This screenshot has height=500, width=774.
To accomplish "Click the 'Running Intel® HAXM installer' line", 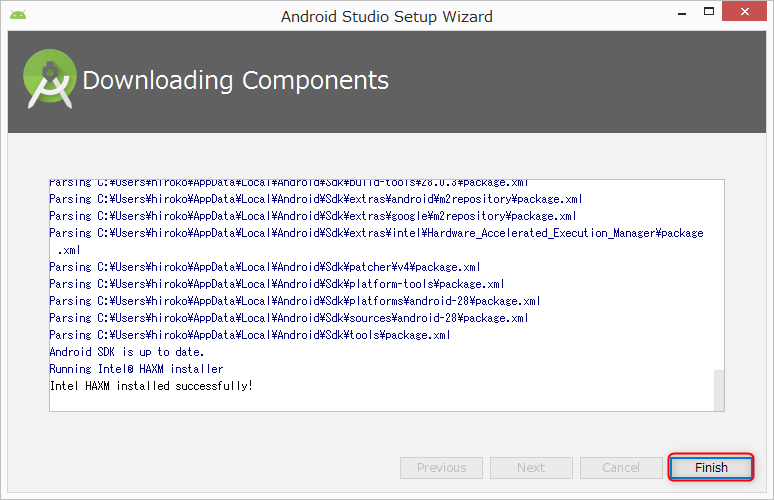I will 136,369.
